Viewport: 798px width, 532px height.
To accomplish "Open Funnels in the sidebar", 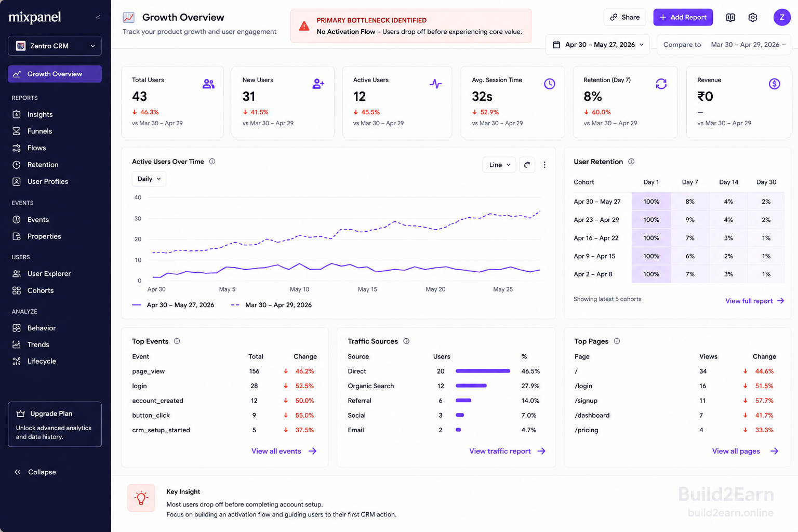I will click(39, 131).
